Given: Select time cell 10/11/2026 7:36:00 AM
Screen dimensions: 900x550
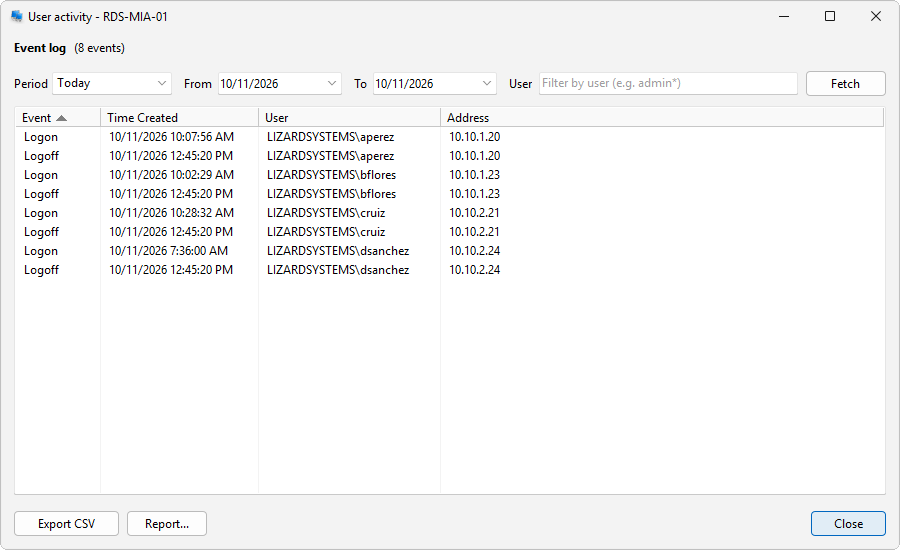Looking at the screenshot, I should [x=169, y=250].
